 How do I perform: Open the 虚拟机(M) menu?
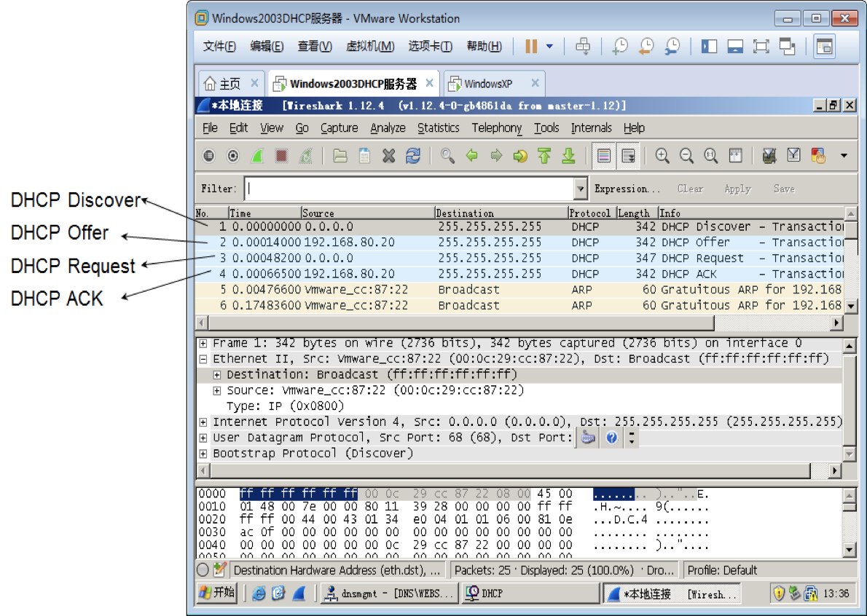click(x=370, y=47)
